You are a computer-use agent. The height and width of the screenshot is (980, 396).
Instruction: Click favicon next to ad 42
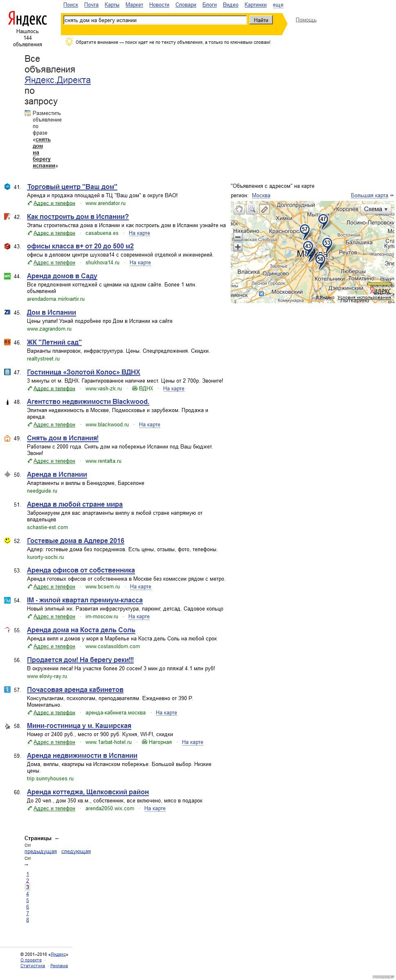coord(7,216)
